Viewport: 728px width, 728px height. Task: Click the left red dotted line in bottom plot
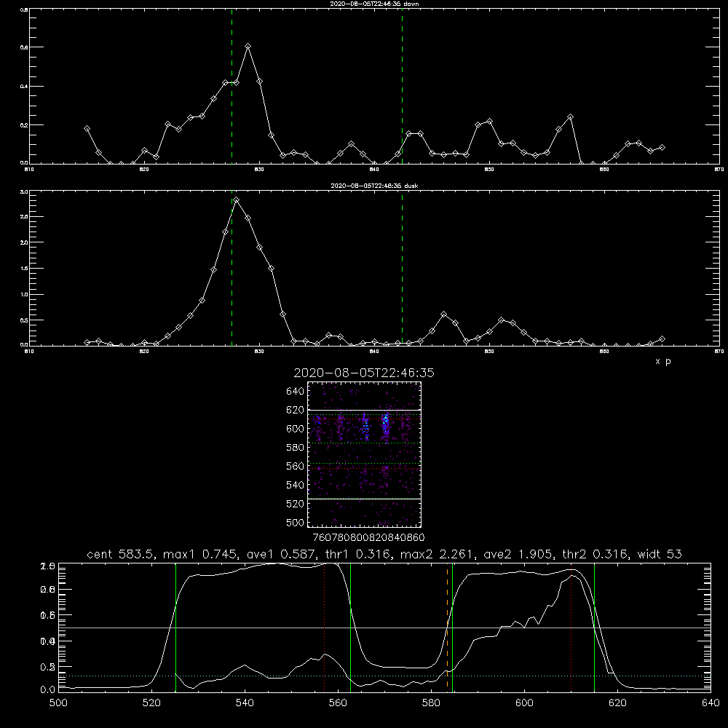pyautogui.click(x=325, y=627)
